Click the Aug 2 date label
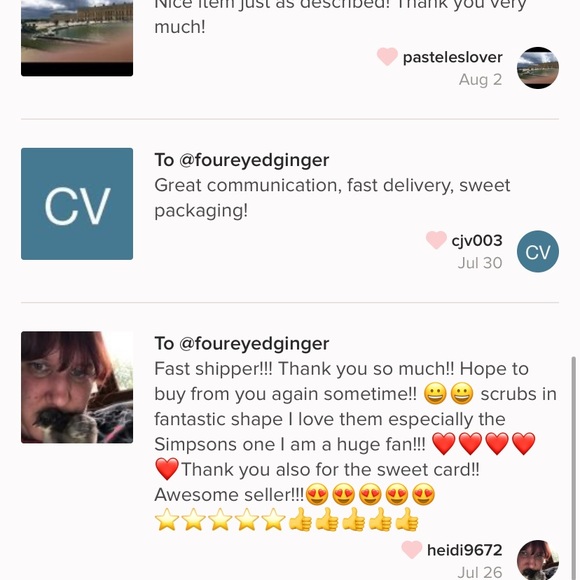 coord(480,80)
